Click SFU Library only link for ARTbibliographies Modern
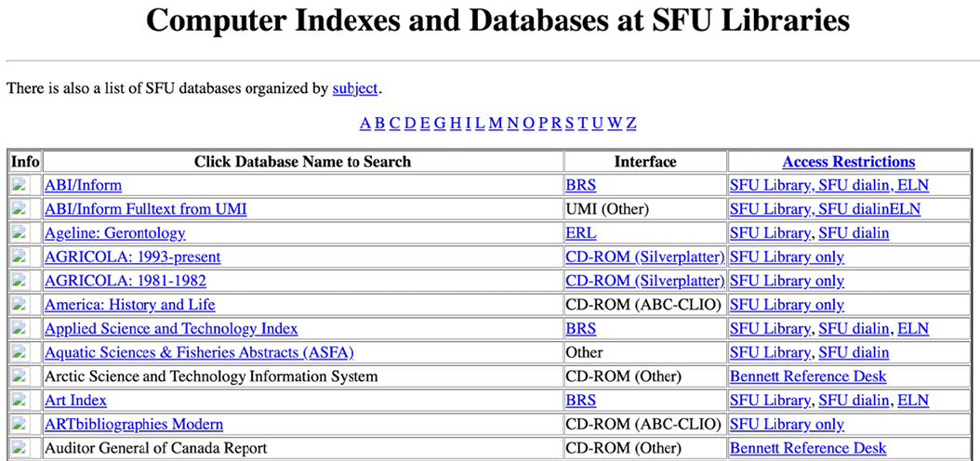 coord(788,424)
